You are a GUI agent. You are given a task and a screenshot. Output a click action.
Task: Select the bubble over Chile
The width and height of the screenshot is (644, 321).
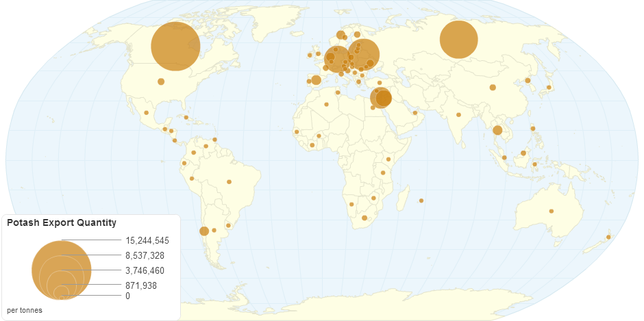click(x=204, y=231)
